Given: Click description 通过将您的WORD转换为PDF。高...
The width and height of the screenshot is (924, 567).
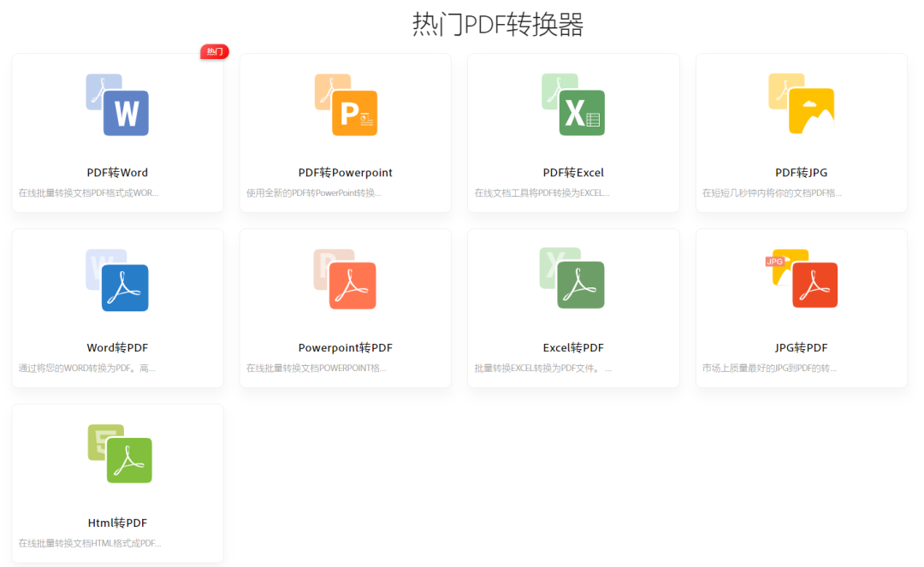Looking at the screenshot, I should (86, 368).
